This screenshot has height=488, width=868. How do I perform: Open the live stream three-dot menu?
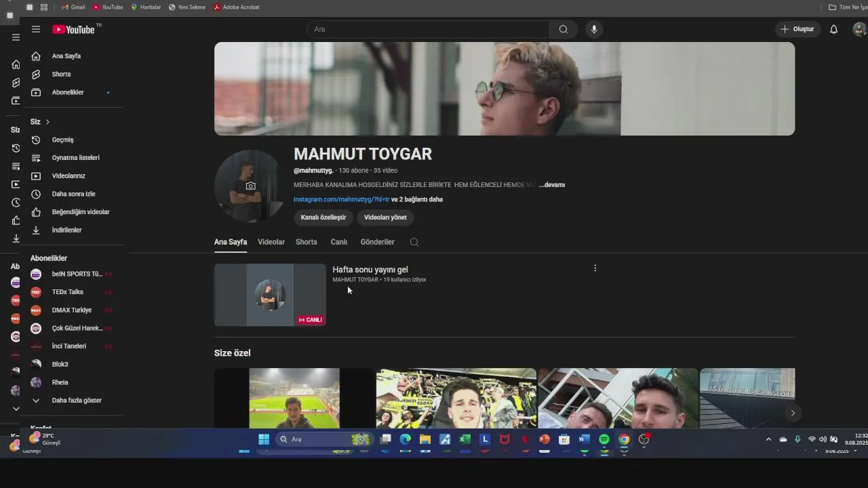click(595, 268)
